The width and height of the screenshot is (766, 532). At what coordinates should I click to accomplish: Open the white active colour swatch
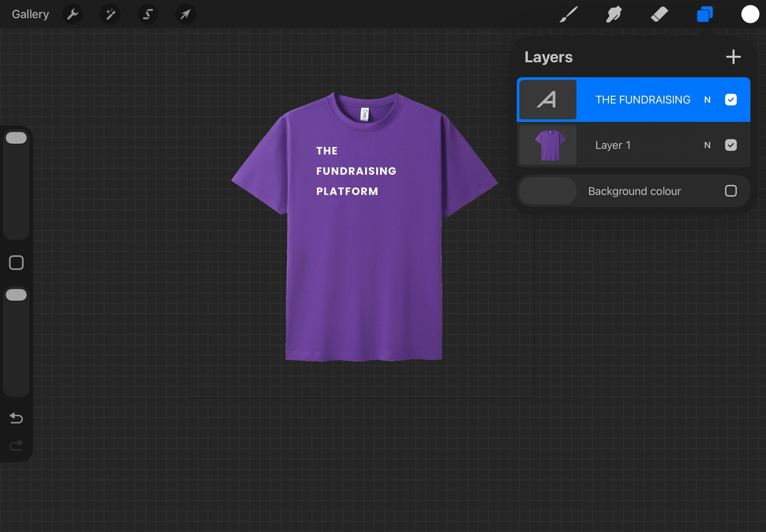point(750,14)
